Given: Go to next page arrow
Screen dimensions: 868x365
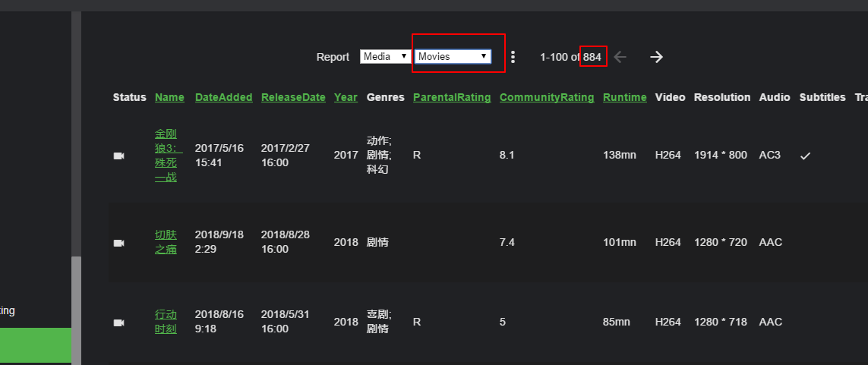Looking at the screenshot, I should (x=657, y=57).
